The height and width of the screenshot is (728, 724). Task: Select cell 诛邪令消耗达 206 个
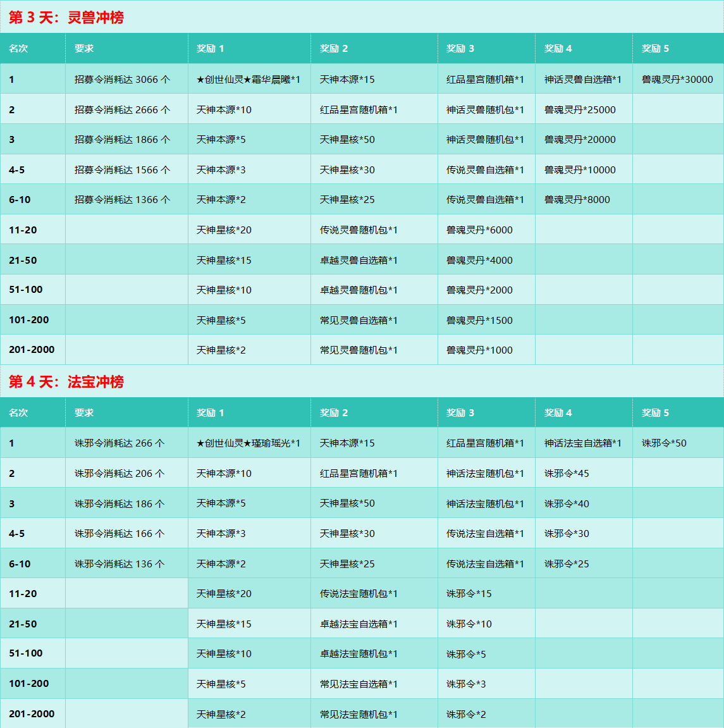120,474
